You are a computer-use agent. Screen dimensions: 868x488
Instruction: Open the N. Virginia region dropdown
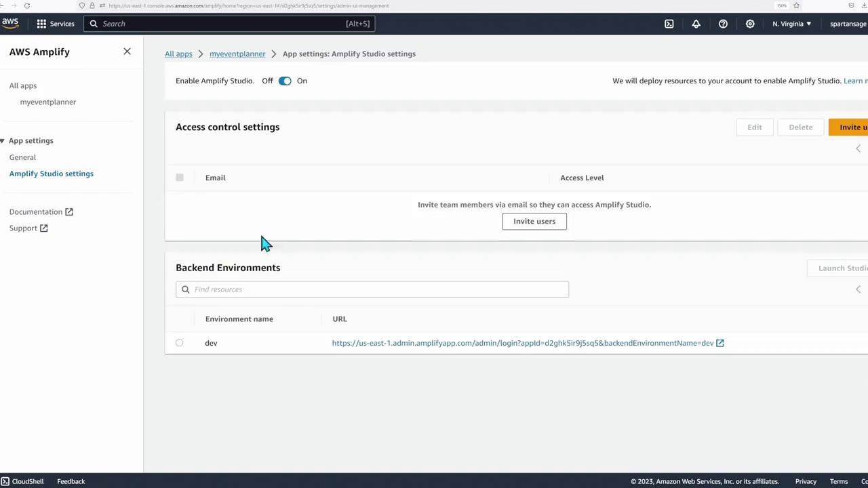click(791, 24)
